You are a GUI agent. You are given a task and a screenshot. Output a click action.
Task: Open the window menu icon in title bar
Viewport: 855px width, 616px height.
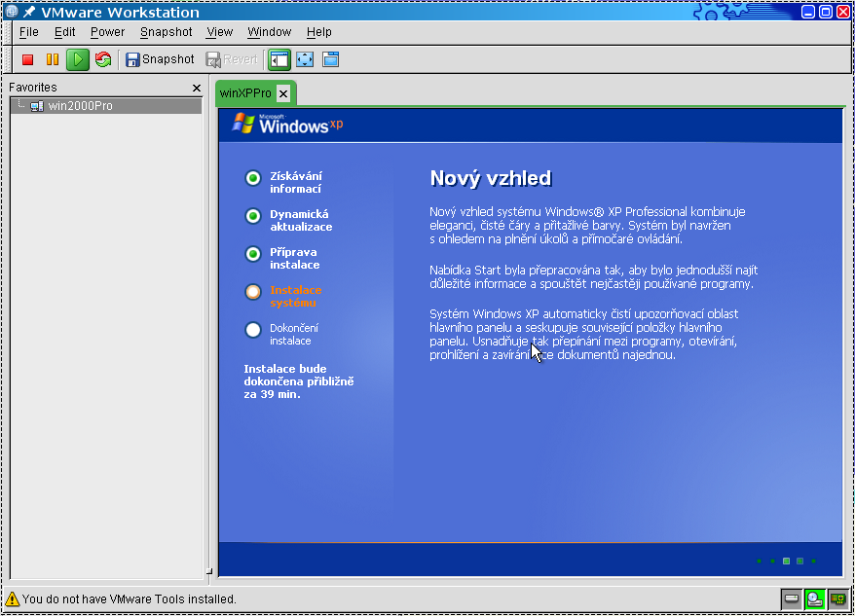pos(12,12)
